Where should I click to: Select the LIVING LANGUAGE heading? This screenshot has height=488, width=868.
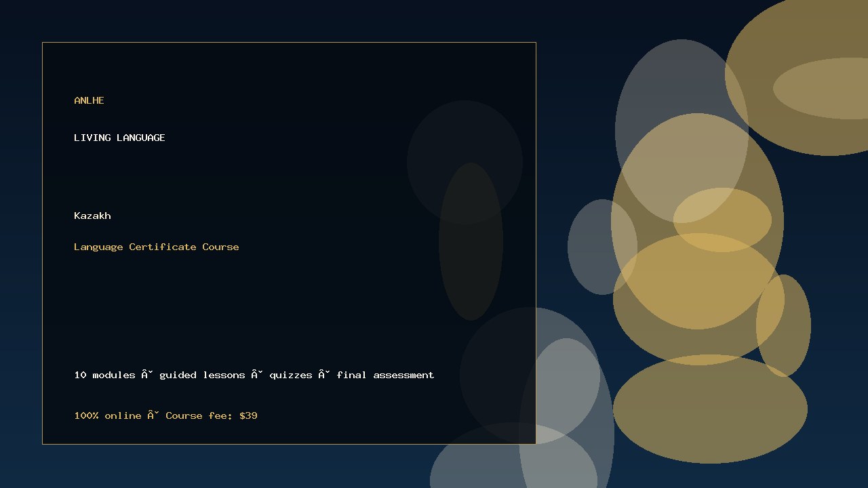119,138
